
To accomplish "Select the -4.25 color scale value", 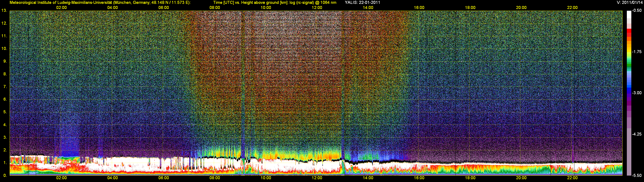I will pos(637,134).
